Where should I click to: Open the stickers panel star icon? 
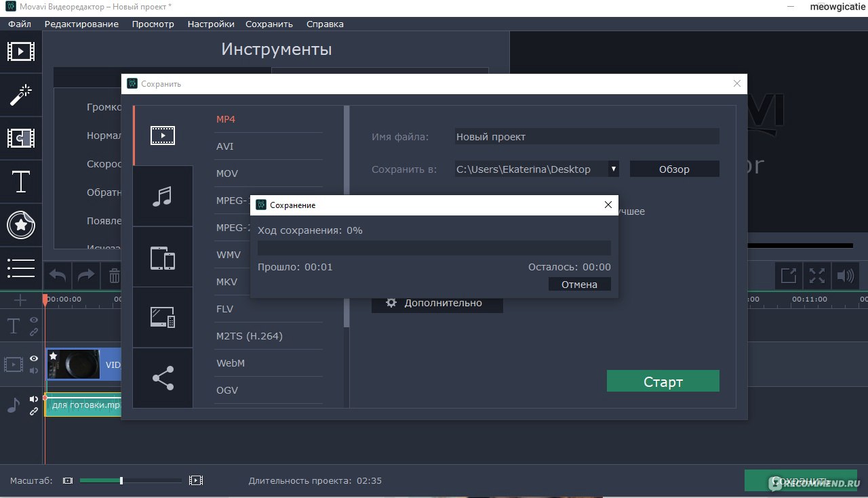20,225
